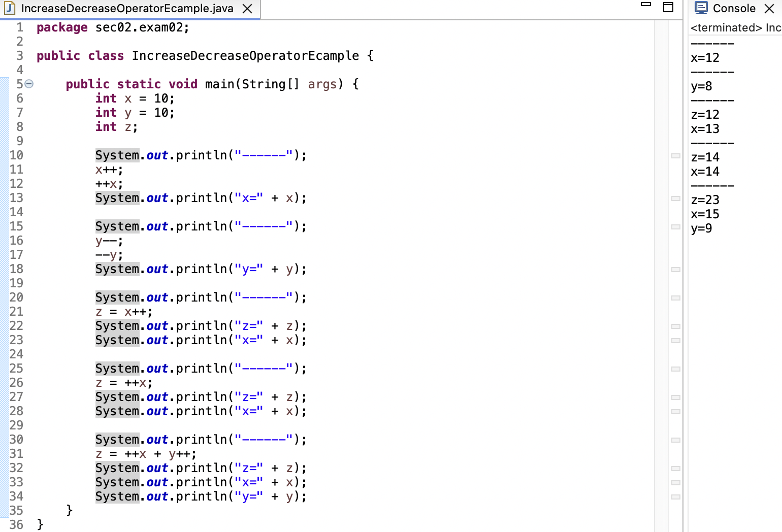782x532 pixels.
Task: Click 'z=12' output in Console
Action: pos(705,115)
